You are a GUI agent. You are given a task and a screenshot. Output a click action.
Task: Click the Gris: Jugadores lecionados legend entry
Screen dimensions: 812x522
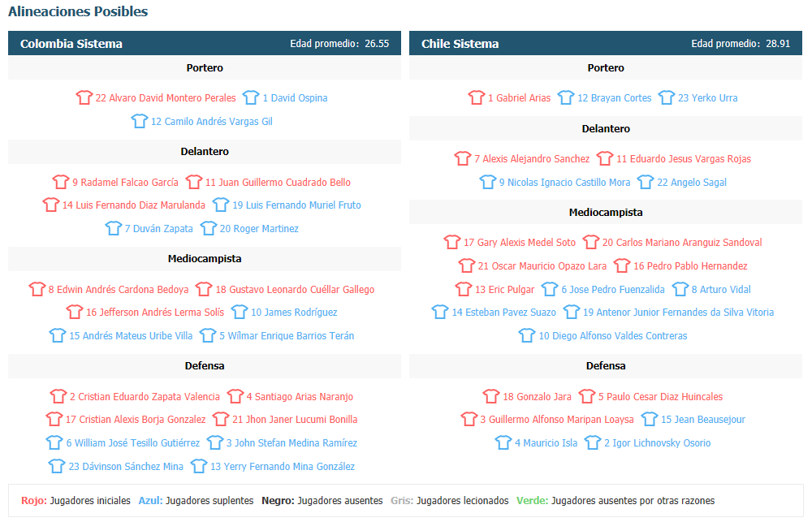coord(450,500)
